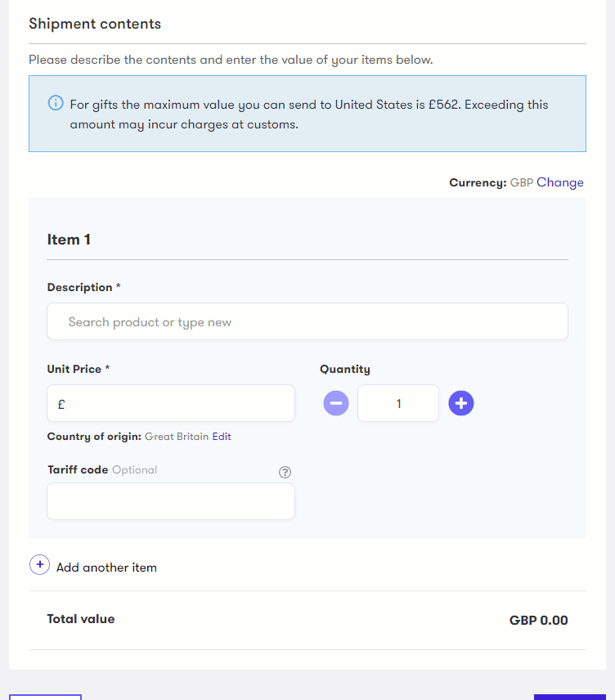Viewport: 615px width, 700px height.
Task: Focus the Description product search field
Action: (307, 322)
